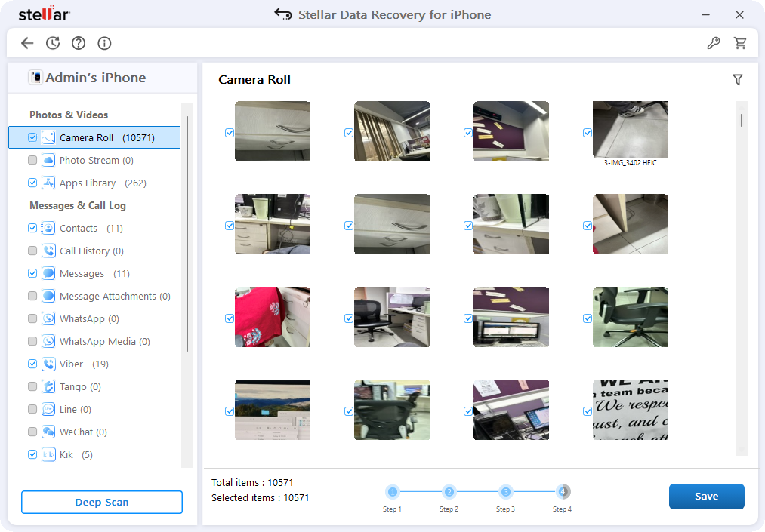Select the Kik category in the sidebar
This screenshot has width=765, height=532.
point(71,454)
